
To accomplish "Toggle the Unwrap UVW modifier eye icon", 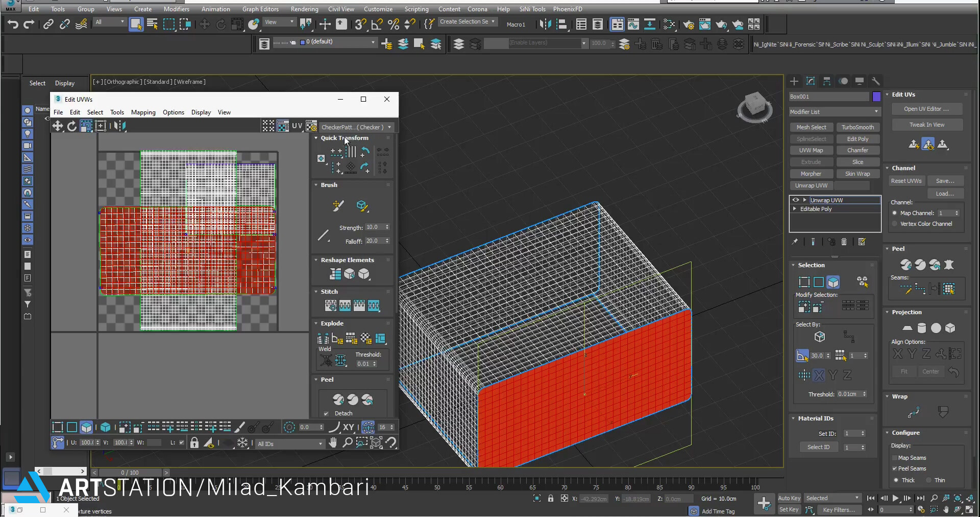I will [x=796, y=200].
